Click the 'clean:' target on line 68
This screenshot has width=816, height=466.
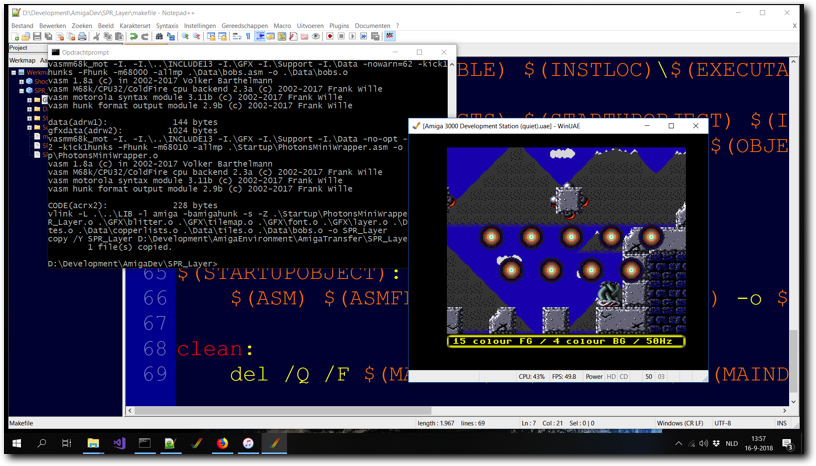215,348
